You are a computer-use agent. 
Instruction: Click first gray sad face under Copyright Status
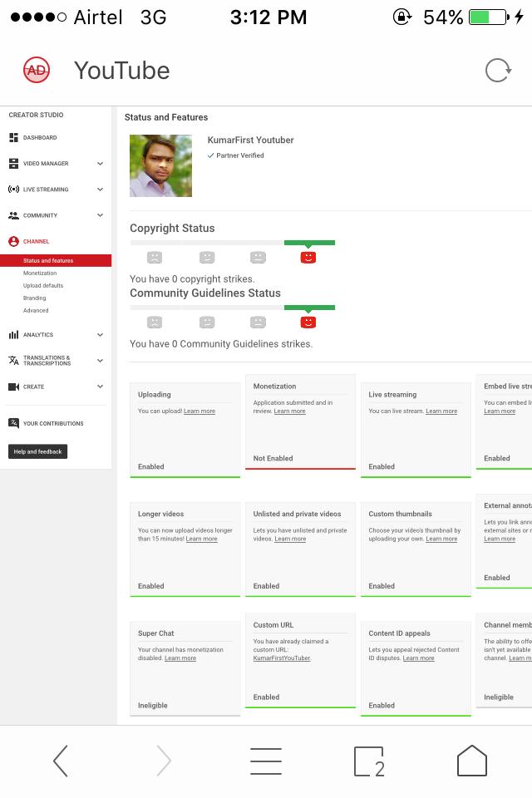click(155, 257)
